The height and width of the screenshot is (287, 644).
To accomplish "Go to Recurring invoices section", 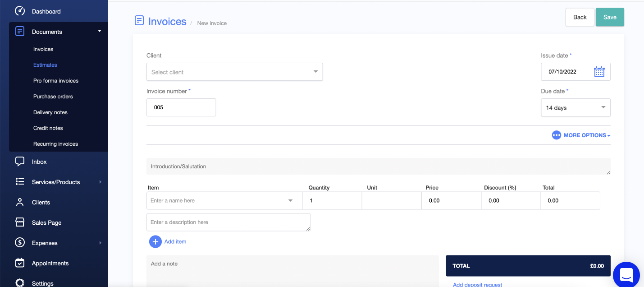I will pyautogui.click(x=55, y=143).
